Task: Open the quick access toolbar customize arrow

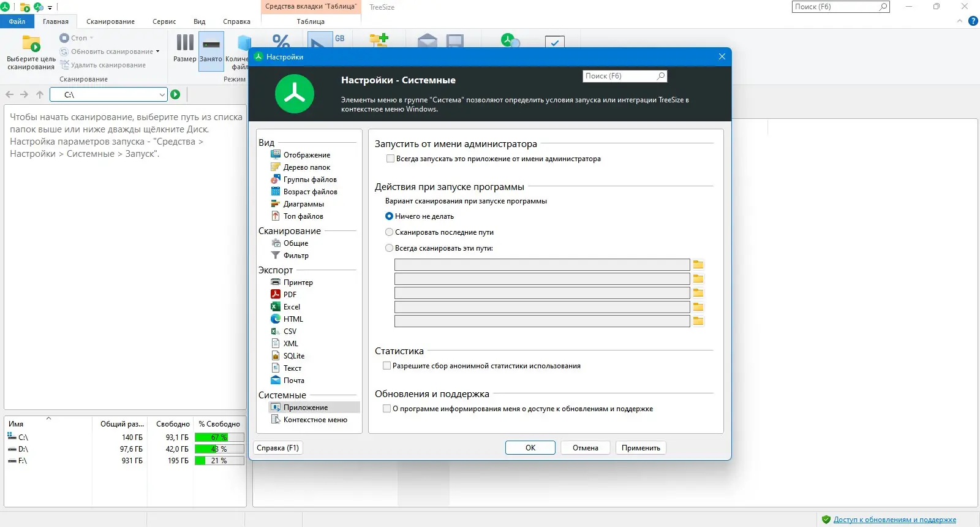Action: 50,8
